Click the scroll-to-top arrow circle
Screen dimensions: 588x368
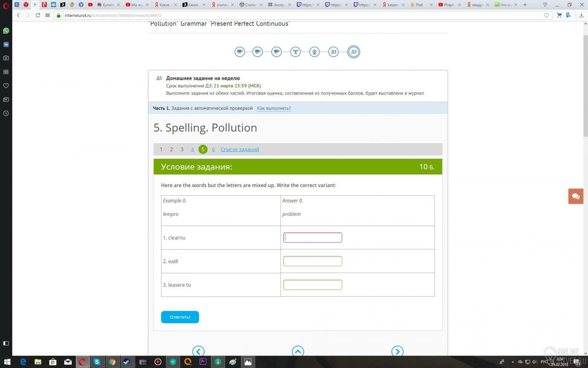click(298, 351)
